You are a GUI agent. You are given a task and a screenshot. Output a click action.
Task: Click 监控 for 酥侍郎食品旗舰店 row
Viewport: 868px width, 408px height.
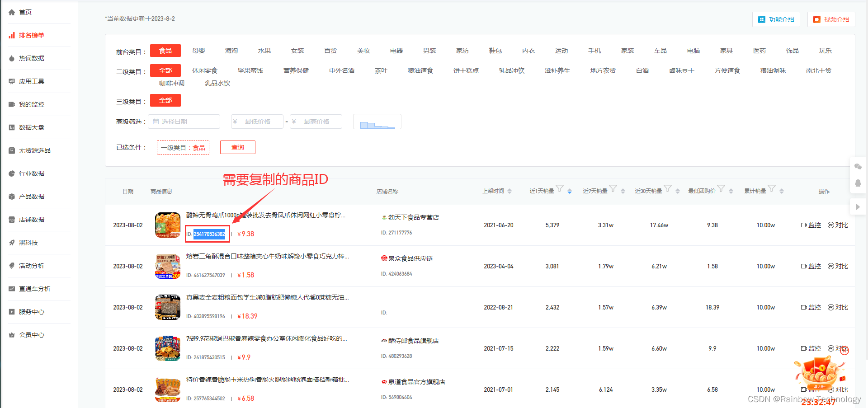(811, 348)
